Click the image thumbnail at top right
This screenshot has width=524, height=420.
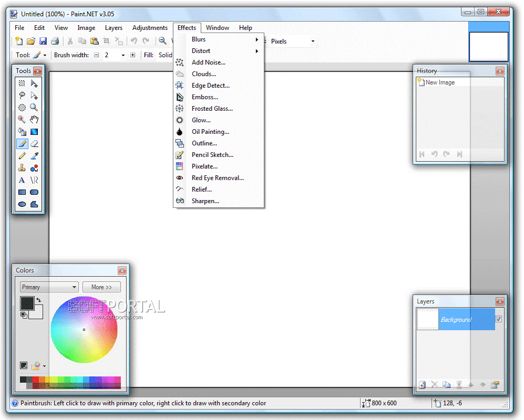pyautogui.click(x=489, y=47)
